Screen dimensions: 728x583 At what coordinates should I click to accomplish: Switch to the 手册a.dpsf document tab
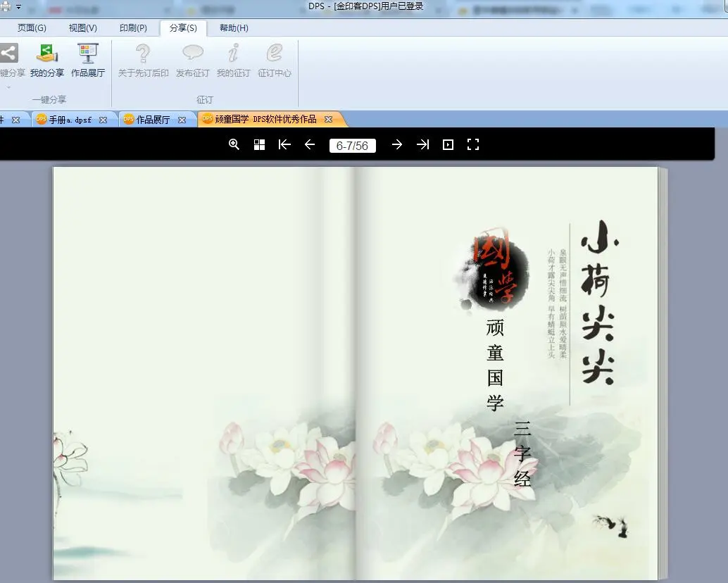coord(70,120)
